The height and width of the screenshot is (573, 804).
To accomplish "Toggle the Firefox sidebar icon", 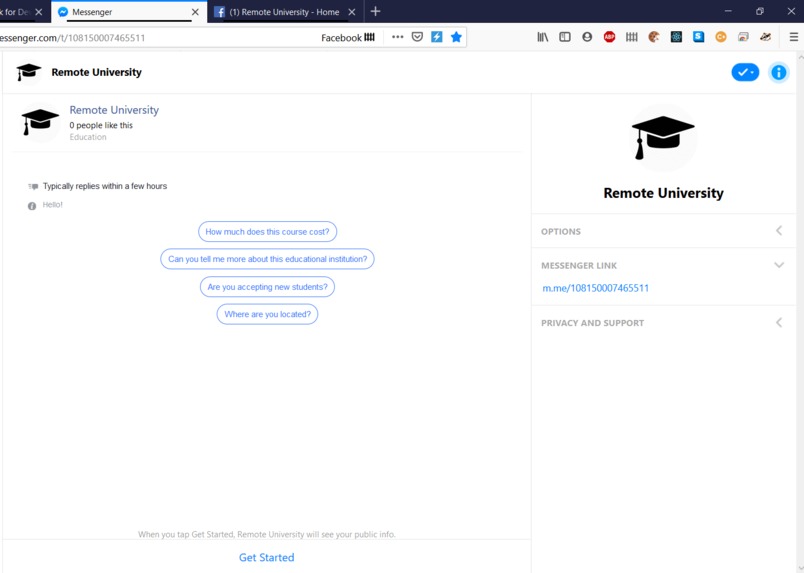I will [565, 37].
